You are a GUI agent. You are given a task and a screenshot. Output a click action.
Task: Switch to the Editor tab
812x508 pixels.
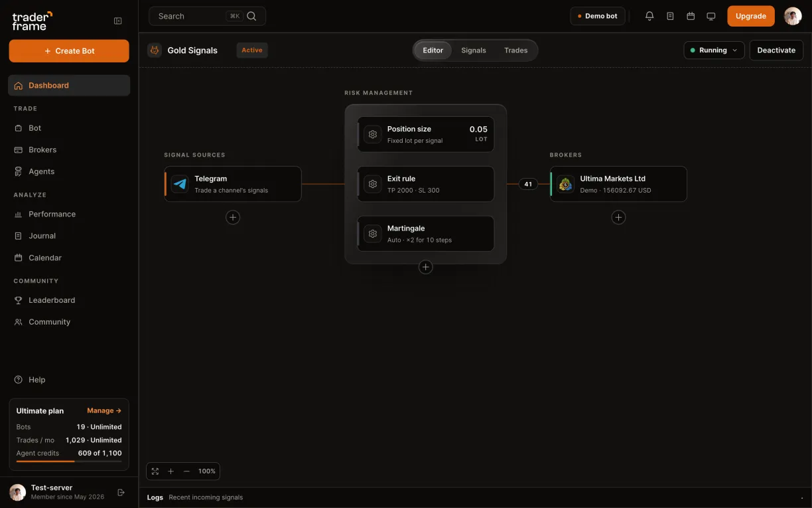tap(433, 50)
